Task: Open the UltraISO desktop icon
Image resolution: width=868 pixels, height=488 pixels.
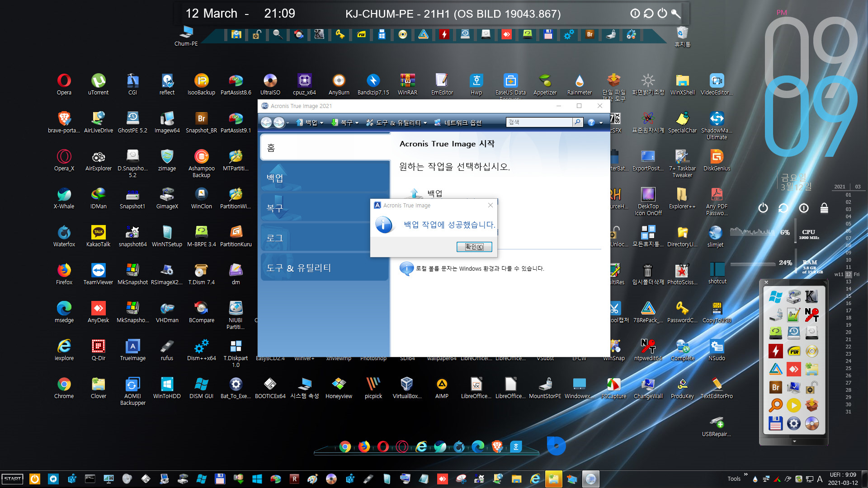Action: [270, 84]
